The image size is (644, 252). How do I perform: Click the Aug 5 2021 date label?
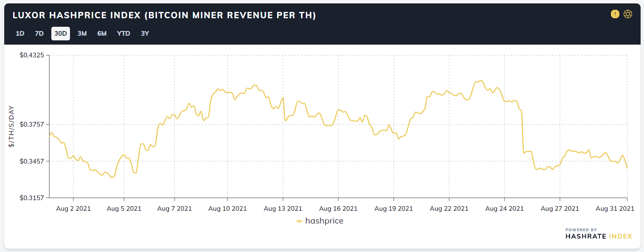tap(124, 209)
